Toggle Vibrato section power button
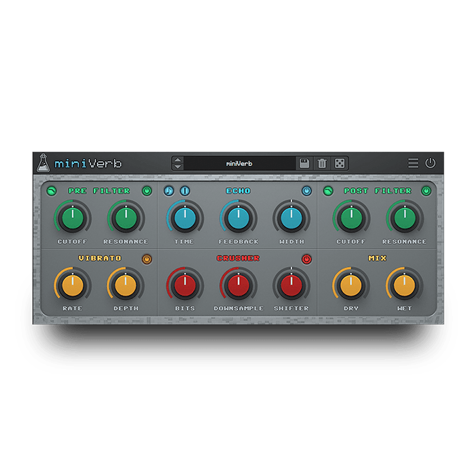The image size is (476, 476). pos(147,259)
